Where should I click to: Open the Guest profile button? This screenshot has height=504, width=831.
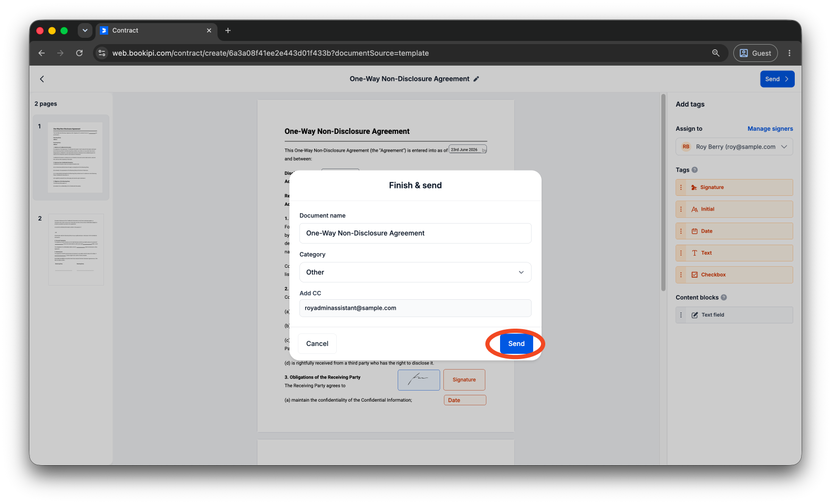click(x=755, y=53)
